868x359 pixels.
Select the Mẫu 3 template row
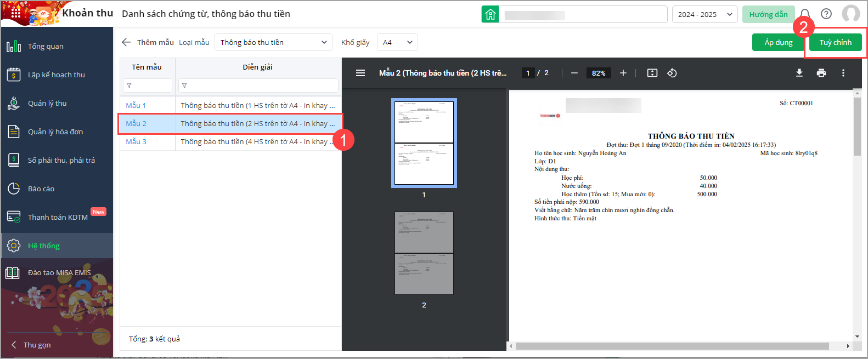(x=230, y=141)
